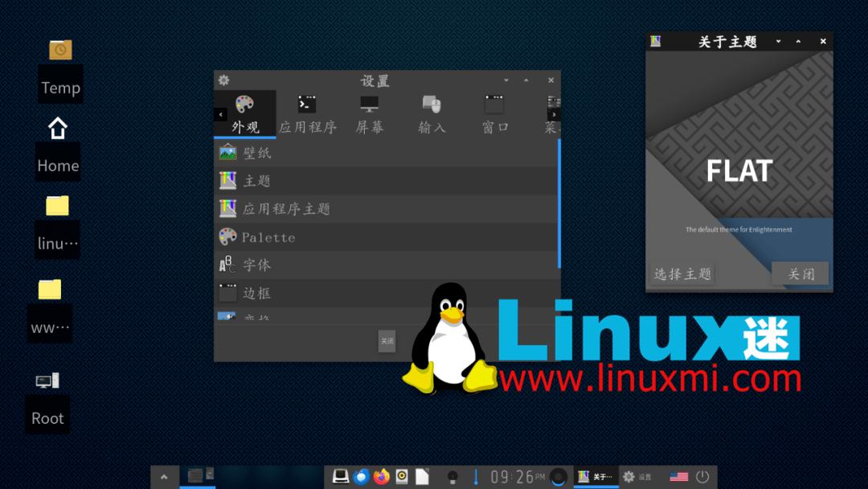Viewport: 868px width, 489px height.
Task: Click the right arrow to reveal more settings categories
Action: (x=554, y=114)
